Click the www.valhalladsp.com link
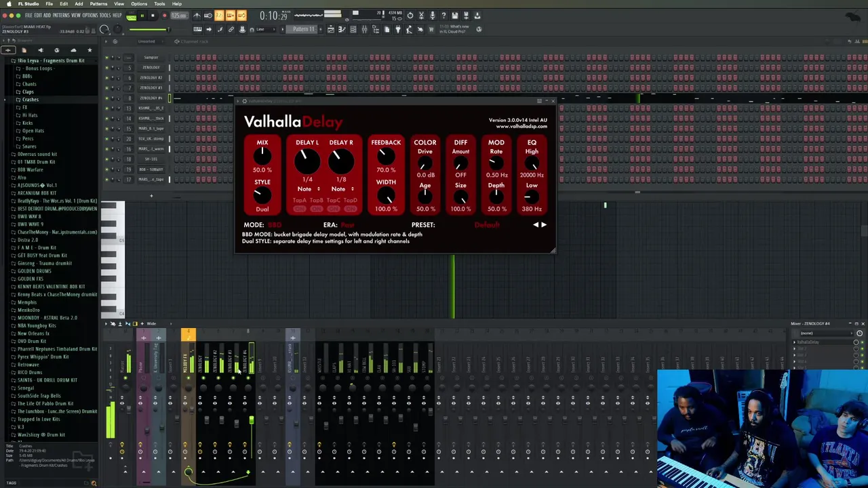 point(521,126)
